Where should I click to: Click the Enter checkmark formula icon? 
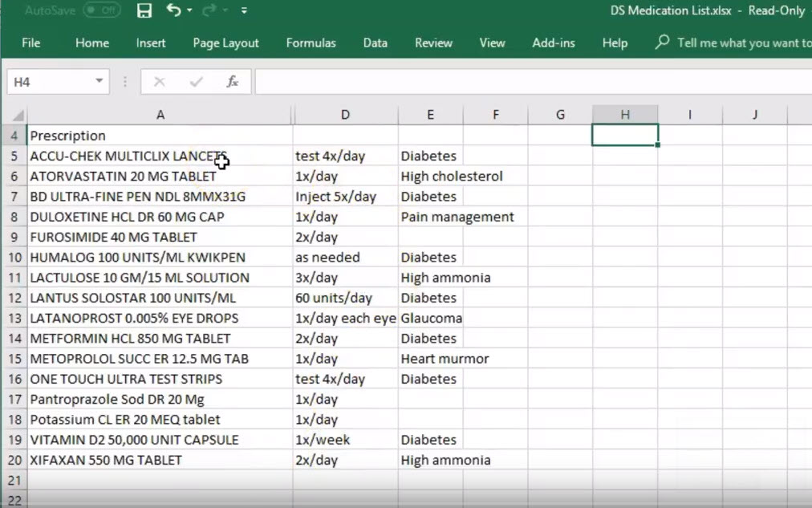(197, 82)
